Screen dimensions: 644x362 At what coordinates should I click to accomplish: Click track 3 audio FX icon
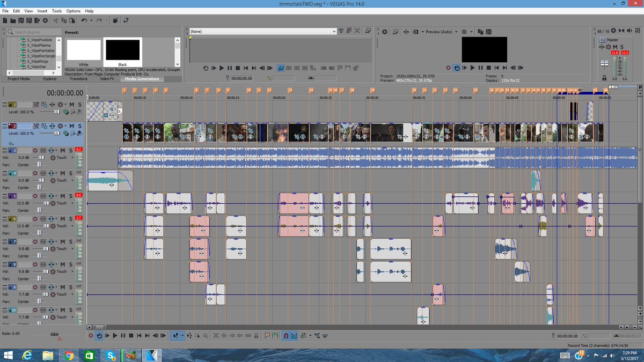(53, 151)
